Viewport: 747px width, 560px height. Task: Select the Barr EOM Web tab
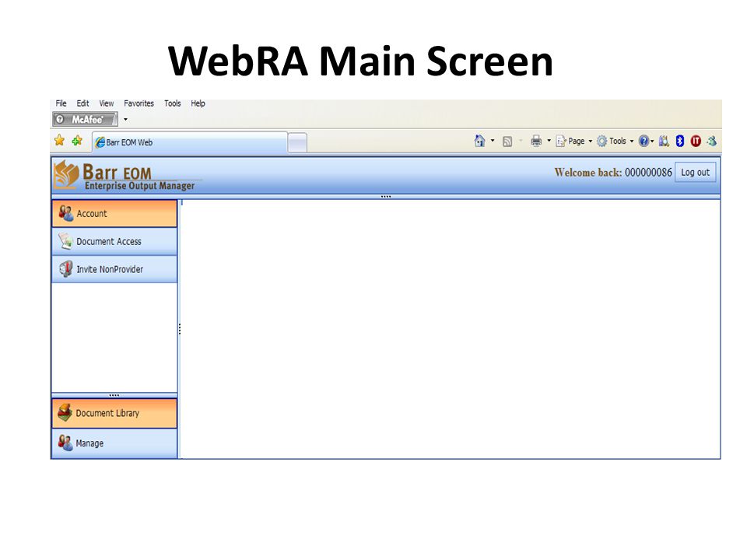(x=190, y=142)
